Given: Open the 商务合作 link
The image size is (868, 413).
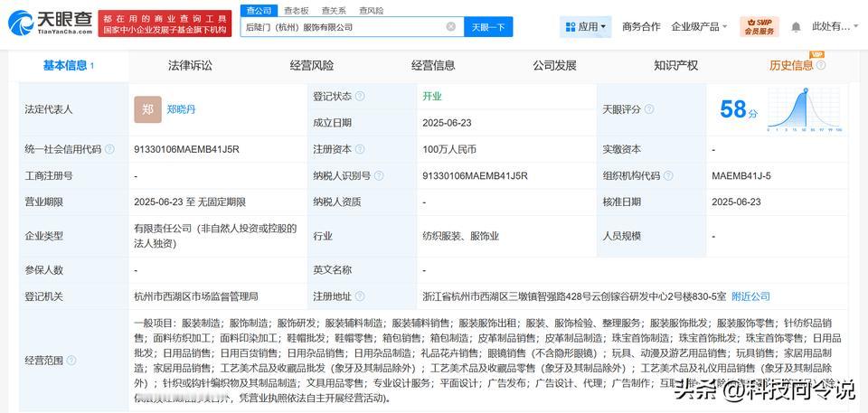Looking at the screenshot, I should click(641, 26).
